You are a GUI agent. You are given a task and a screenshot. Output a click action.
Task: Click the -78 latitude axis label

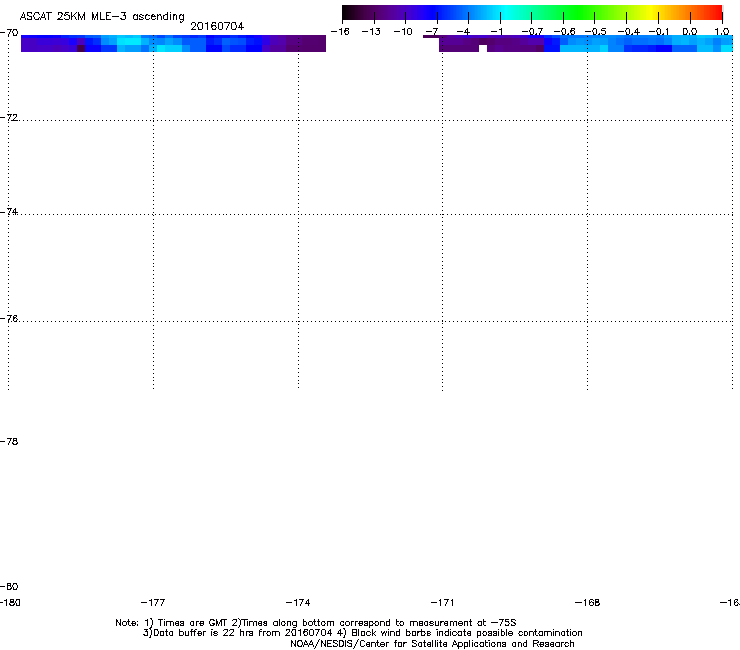tap(9, 441)
